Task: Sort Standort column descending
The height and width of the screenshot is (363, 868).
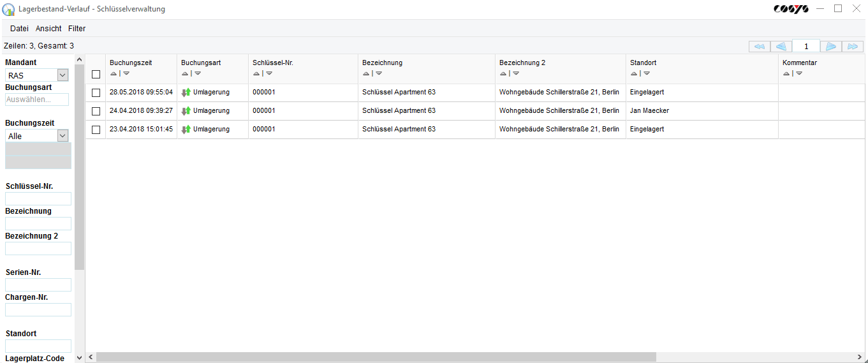Action: tap(646, 73)
